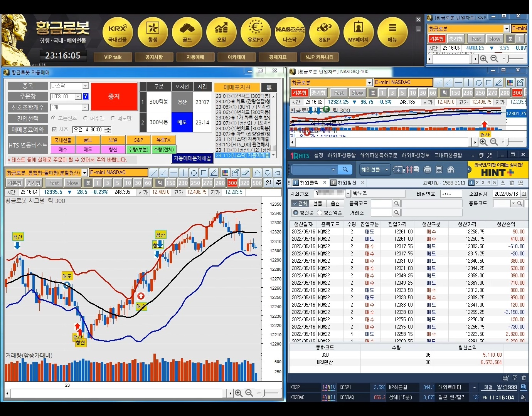The height and width of the screenshot is (416, 532).
Task: Click the calculator icon in 1Q HTS toolbar
Action: pos(439,169)
